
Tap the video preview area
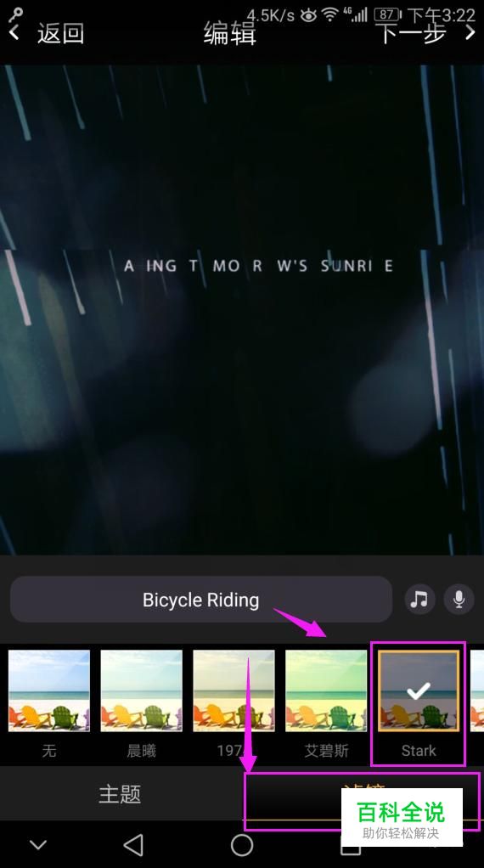tap(242, 310)
